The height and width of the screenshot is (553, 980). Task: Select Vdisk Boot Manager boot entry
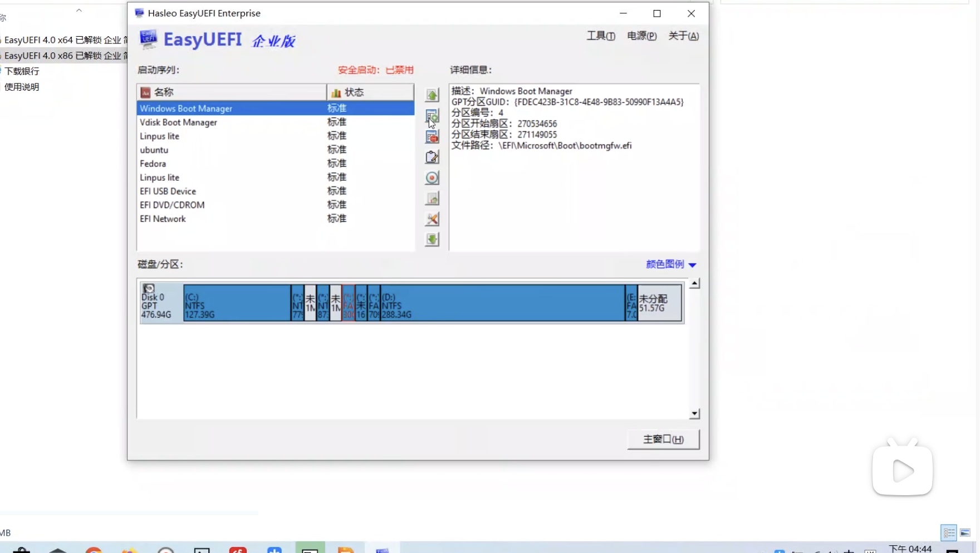276,122
